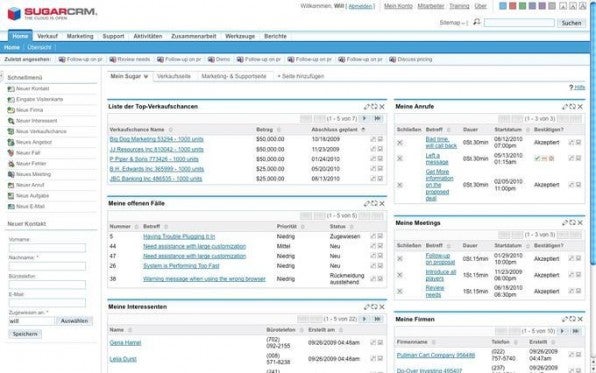Screen dimensions: 596x373
Task: Edit the Meine Firmen dashlet
Action: 565,319
